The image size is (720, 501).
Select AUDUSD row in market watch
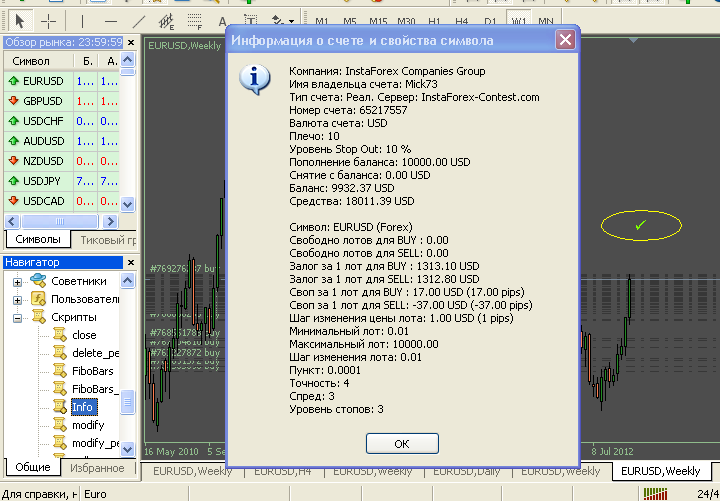62,141
